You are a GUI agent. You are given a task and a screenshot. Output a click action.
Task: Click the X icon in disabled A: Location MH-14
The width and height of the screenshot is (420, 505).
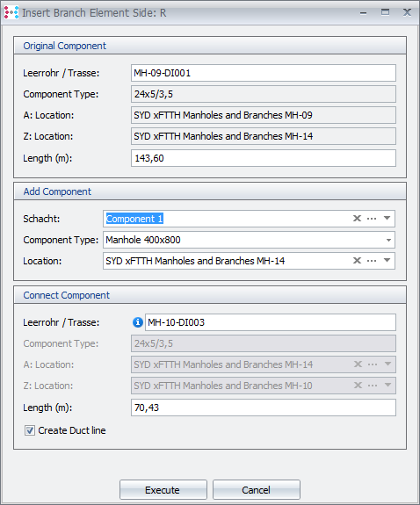click(358, 364)
